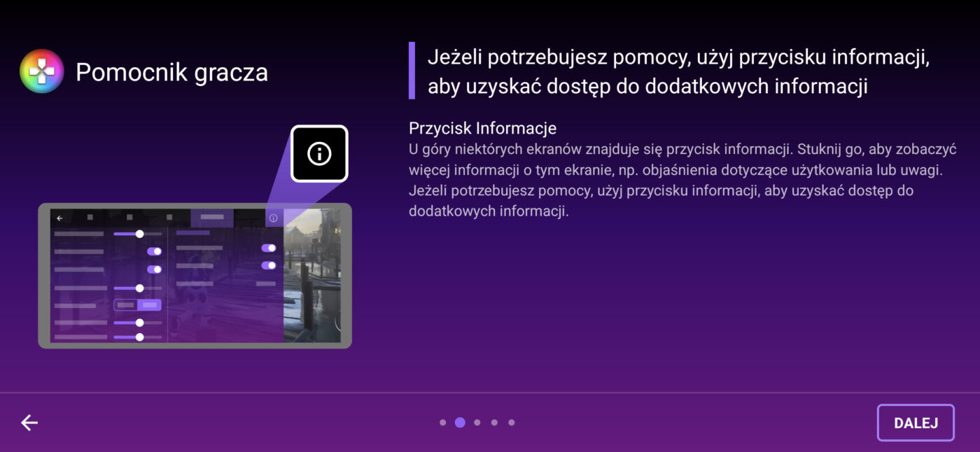Viewport: 980px width, 452px height.
Task: Toggle the upper switch in the illustration's right column
Action: click(x=268, y=248)
